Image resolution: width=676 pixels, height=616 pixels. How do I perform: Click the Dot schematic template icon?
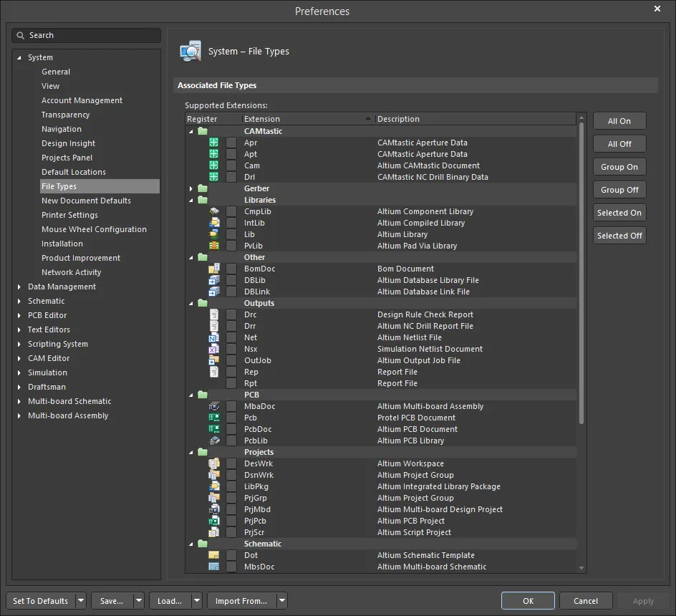coord(214,555)
